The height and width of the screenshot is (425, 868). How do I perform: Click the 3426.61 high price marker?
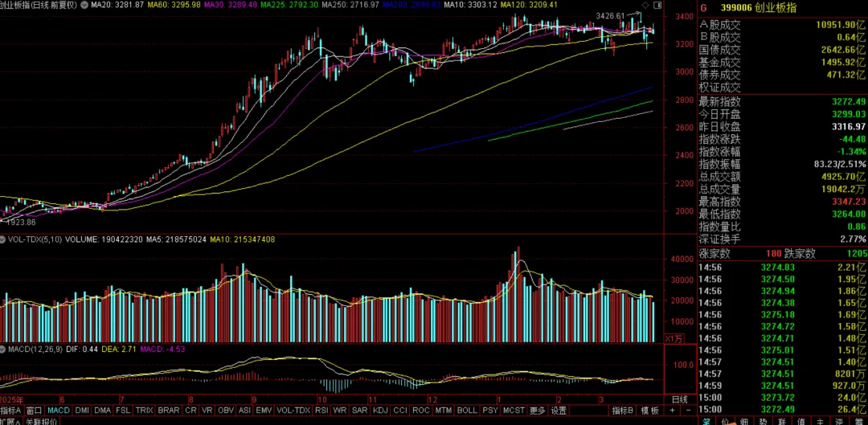(610, 16)
